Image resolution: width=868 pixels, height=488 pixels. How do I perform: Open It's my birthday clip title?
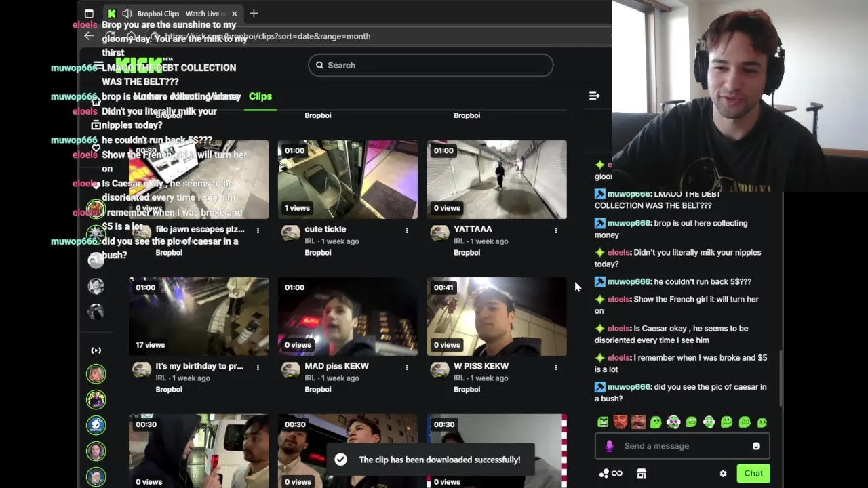(199, 366)
